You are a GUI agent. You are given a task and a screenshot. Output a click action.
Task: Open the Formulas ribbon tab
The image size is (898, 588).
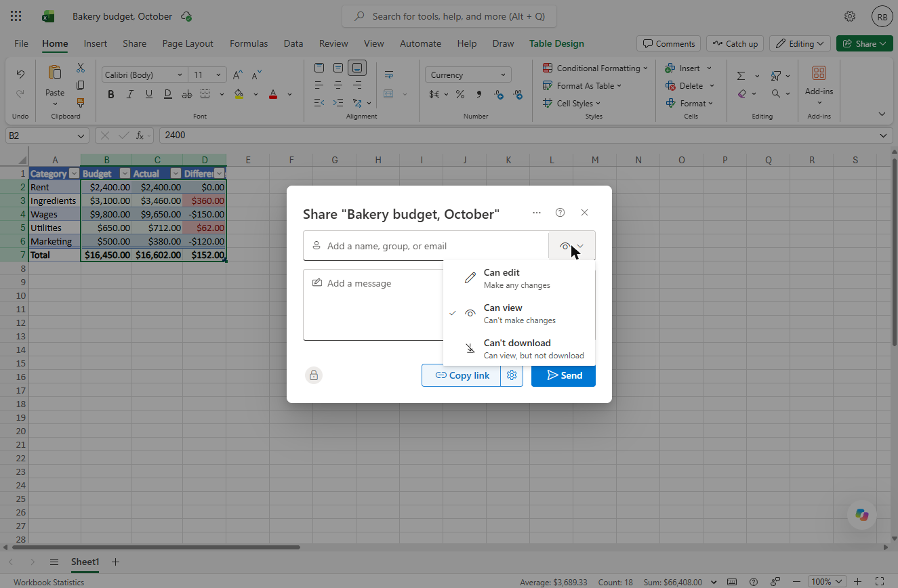tap(249, 43)
